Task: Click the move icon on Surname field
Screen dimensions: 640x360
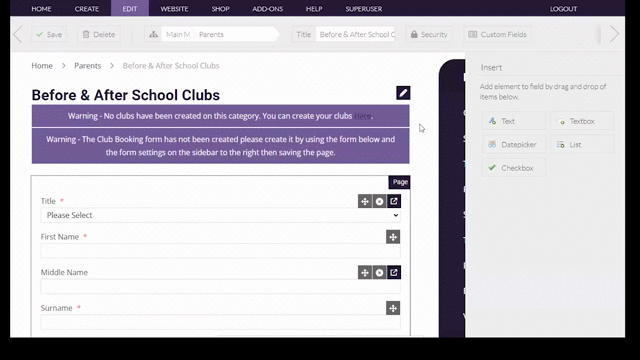Action: [393, 308]
